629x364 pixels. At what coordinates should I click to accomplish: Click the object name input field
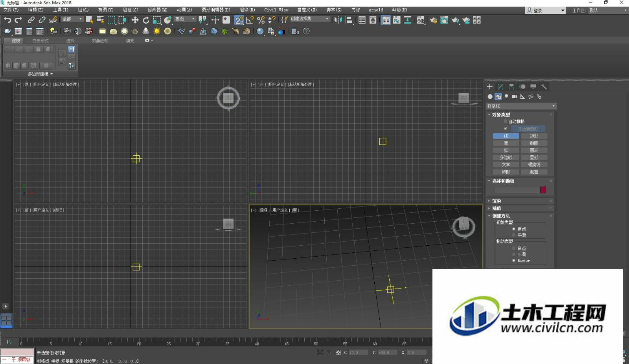(x=517, y=190)
